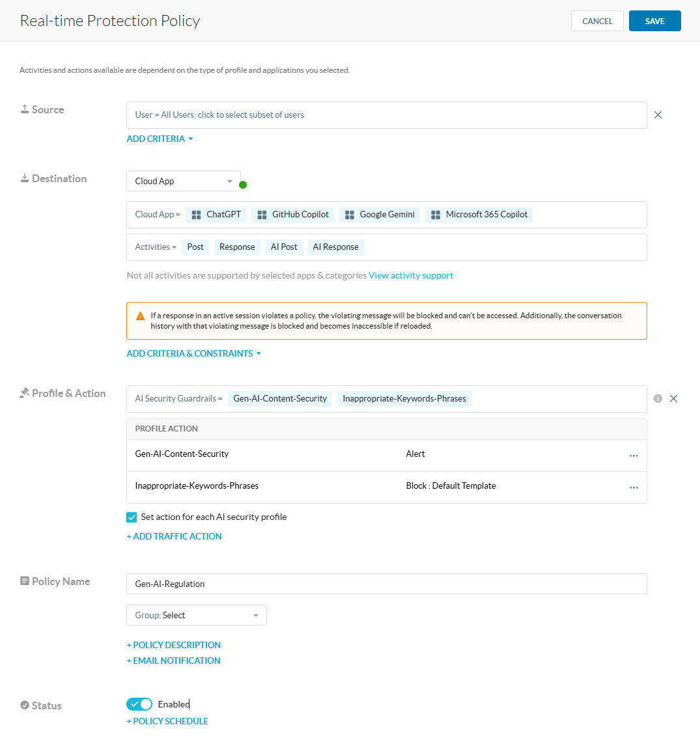Click the Gen-AI-Regulation policy name field

[386, 584]
